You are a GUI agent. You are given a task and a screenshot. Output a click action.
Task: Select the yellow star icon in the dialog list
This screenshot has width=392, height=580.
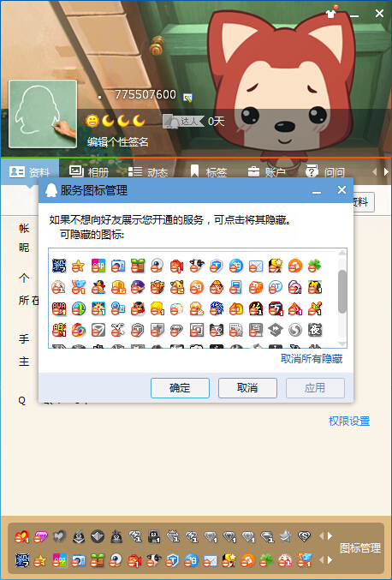79,266
